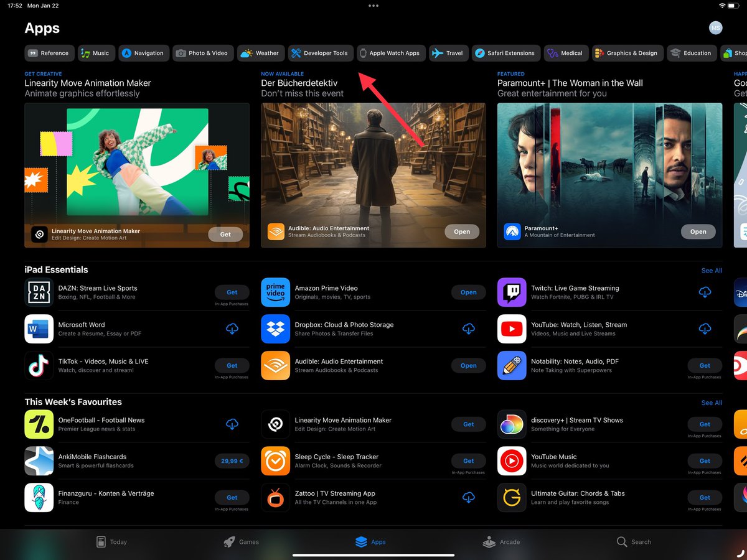Switch to the Today tab
This screenshot has width=747, height=560.
click(x=111, y=542)
